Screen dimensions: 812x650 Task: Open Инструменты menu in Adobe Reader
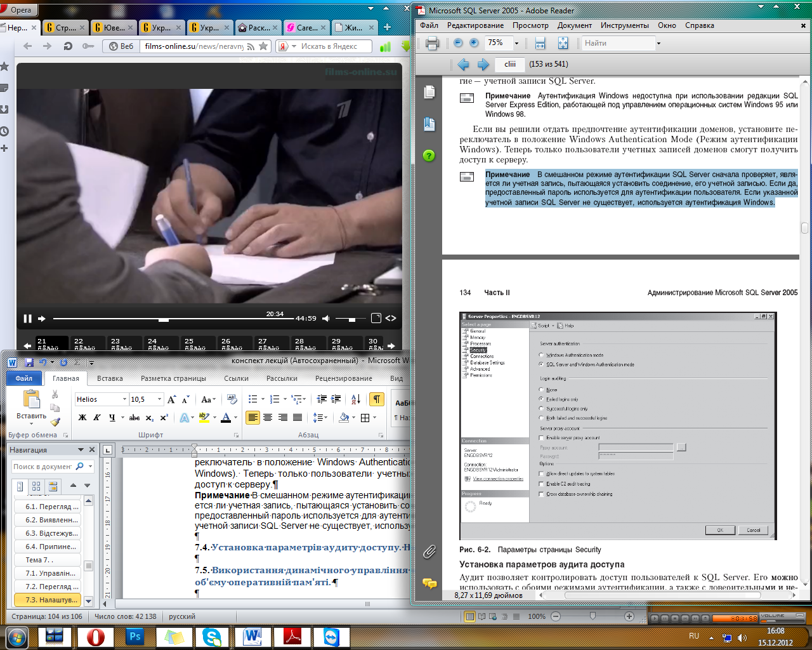(625, 25)
